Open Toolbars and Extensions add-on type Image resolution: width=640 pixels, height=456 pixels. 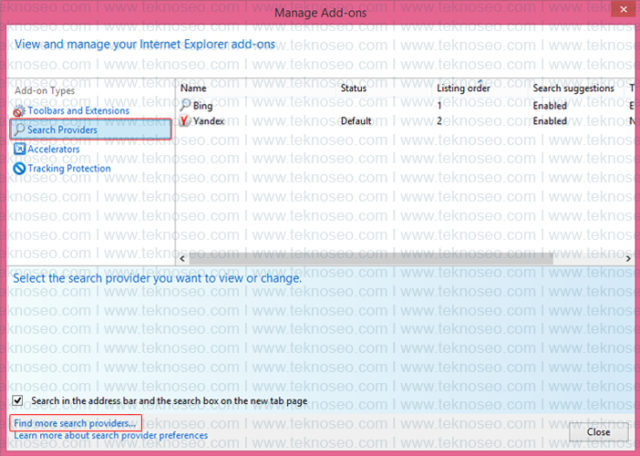tap(78, 111)
